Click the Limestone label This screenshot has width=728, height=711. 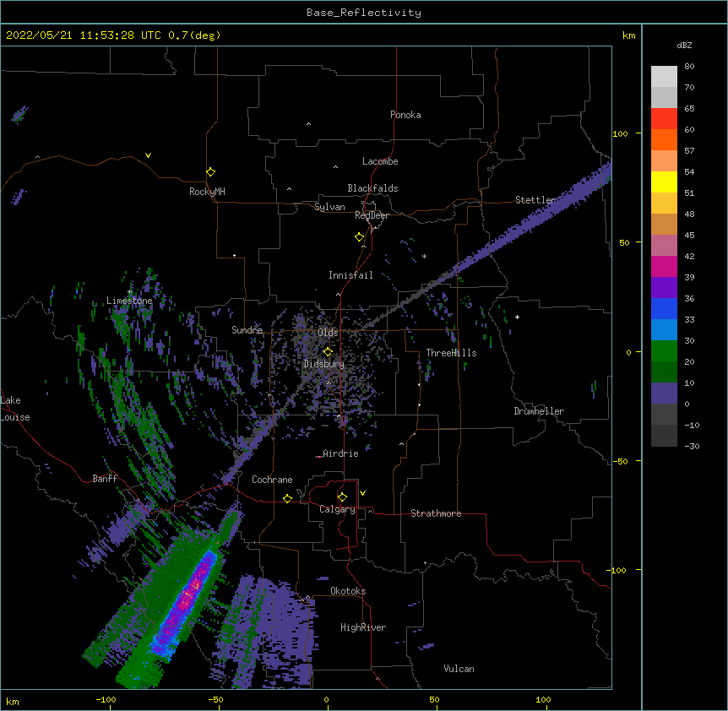tap(129, 301)
